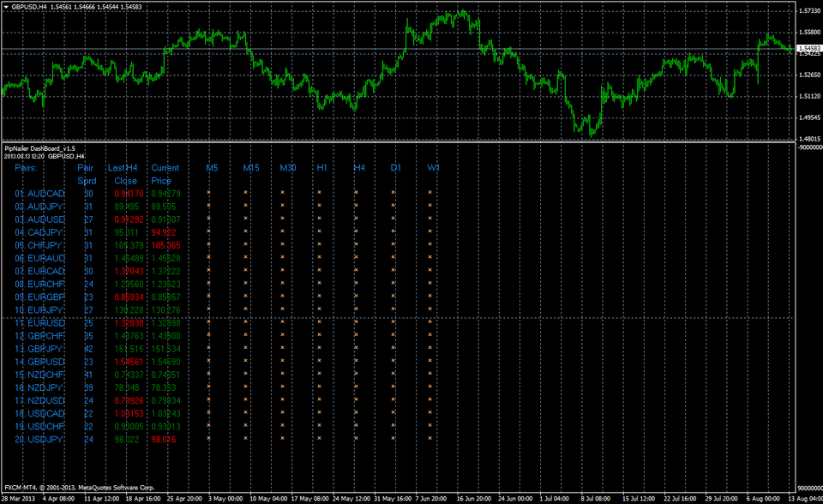Toggle the M5 signal for AUDJPY
Viewport: 823px width, 504px height.
coord(210,207)
